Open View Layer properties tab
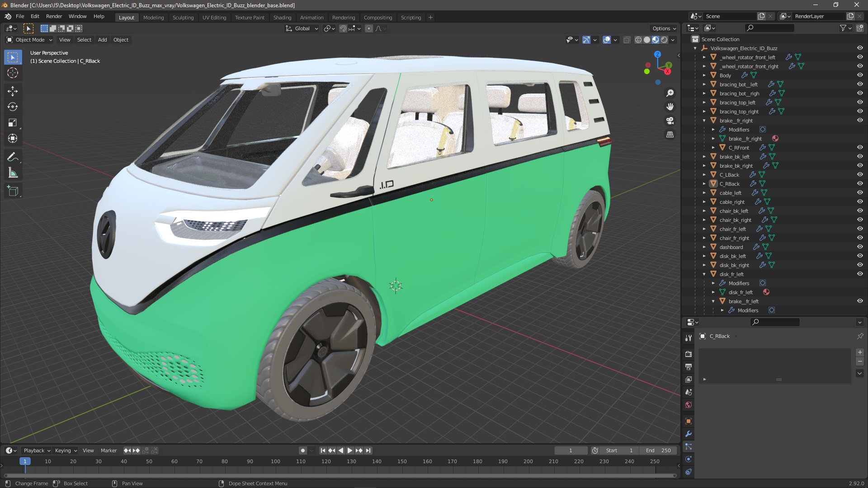Screen dimensions: 868x488 pyautogui.click(x=689, y=379)
